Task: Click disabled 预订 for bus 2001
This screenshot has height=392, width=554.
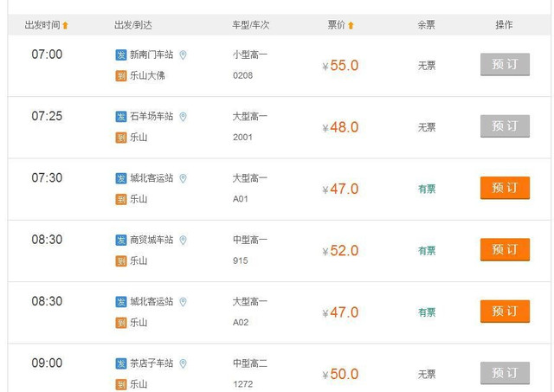Action: click(x=505, y=126)
